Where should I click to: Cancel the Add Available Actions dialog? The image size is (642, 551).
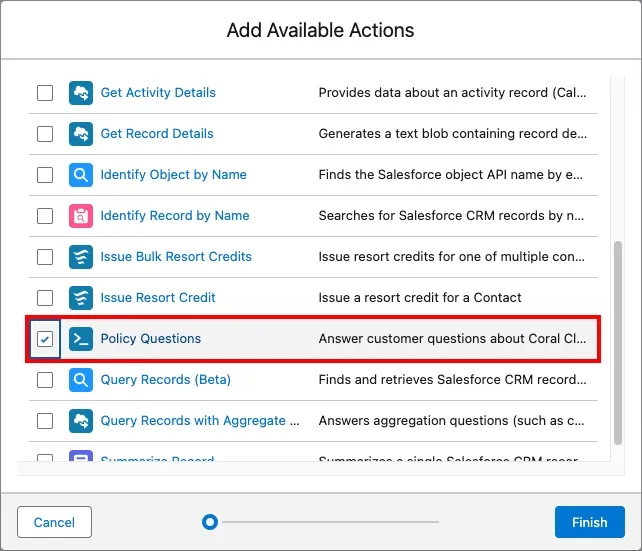[54, 522]
